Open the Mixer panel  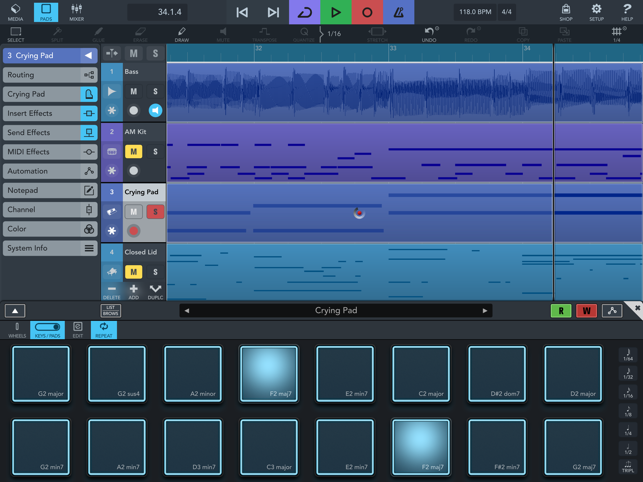coord(76,12)
